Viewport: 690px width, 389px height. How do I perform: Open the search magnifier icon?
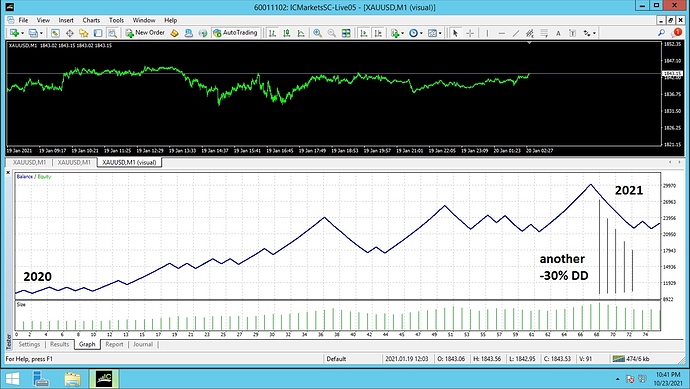661,33
